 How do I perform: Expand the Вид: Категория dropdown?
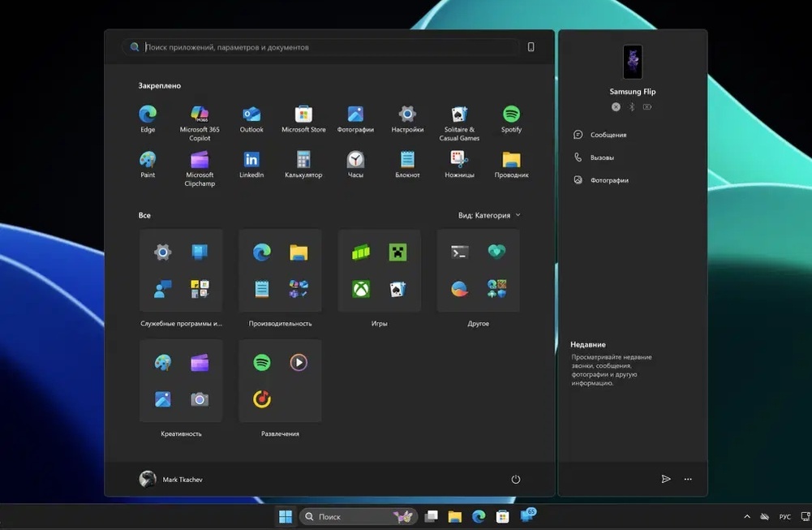click(x=489, y=215)
